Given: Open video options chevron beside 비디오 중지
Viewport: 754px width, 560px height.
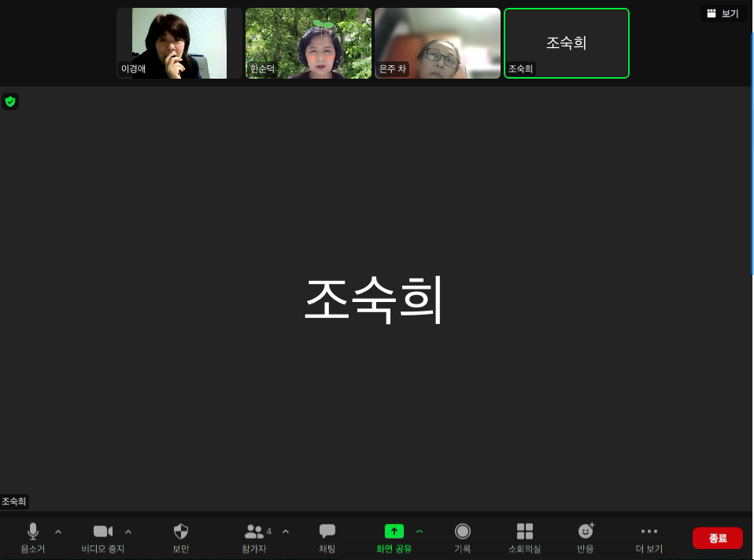Looking at the screenshot, I should coord(128,532).
